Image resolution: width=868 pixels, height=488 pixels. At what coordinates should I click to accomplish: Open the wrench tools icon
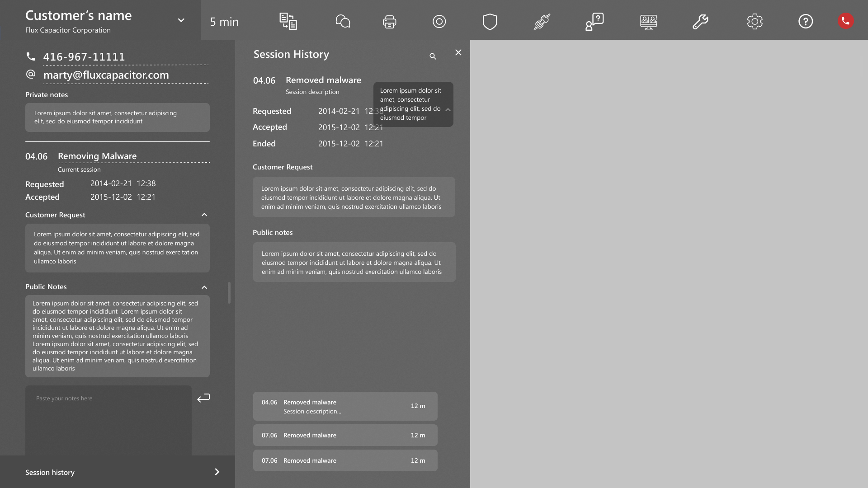tap(700, 22)
